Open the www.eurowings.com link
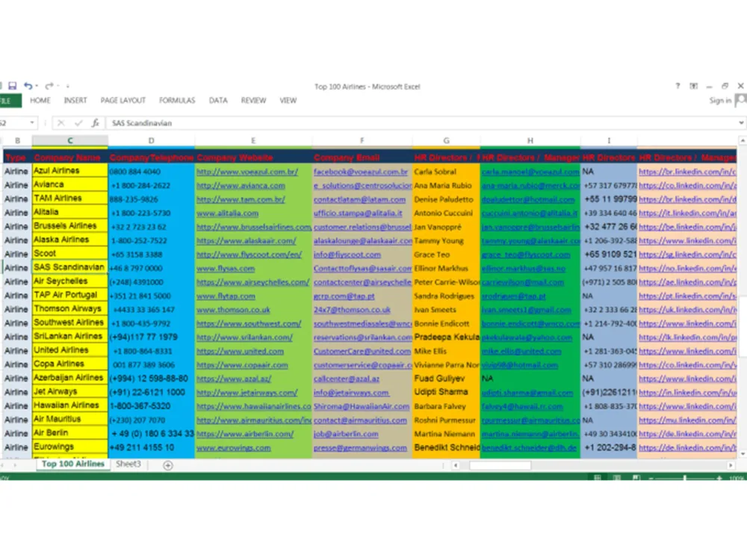Screen dimensions: 747x560 click(x=233, y=448)
